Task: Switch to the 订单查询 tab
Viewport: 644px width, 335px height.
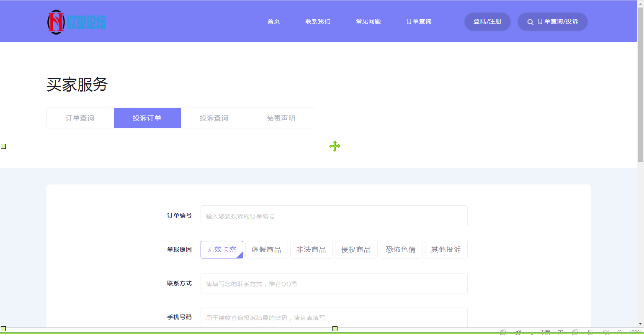Action: [x=80, y=118]
